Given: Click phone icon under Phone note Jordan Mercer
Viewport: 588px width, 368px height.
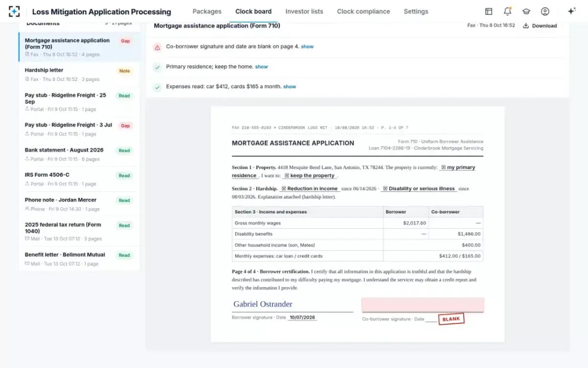Looking at the screenshot, I should [x=27, y=209].
